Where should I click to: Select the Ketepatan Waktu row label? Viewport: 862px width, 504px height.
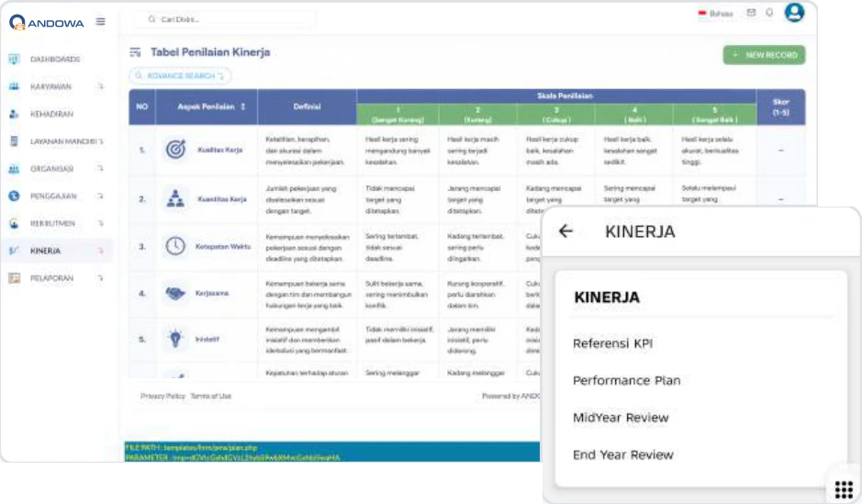coord(223,246)
